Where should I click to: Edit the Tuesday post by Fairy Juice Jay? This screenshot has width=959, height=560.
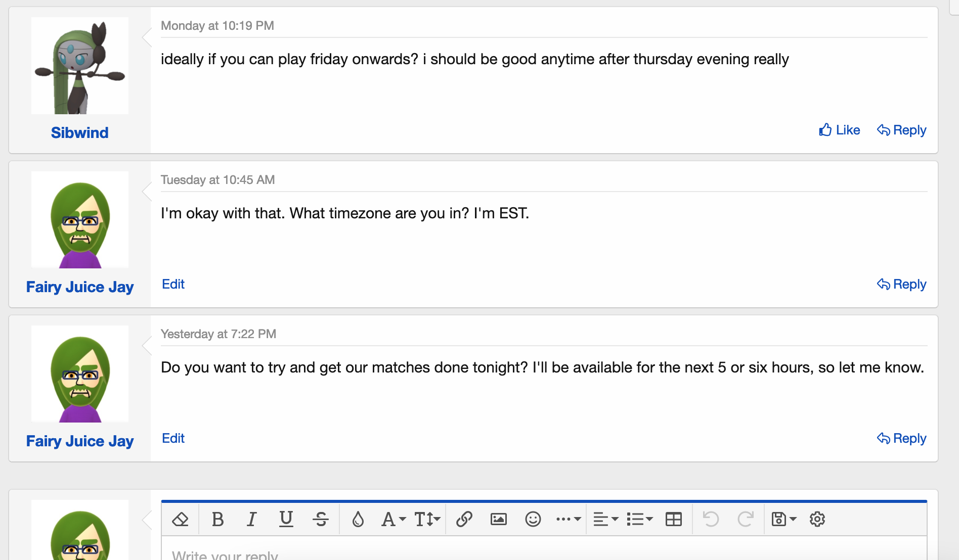[173, 284]
